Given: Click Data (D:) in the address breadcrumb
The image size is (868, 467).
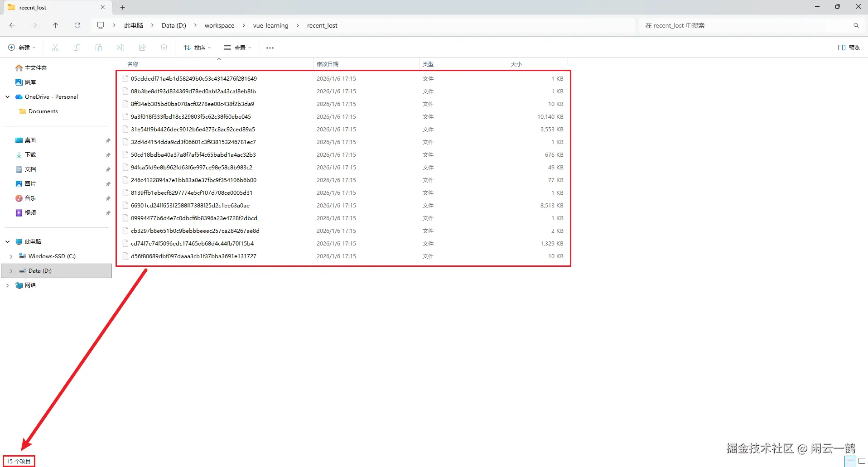Looking at the screenshot, I should click(x=174, y=25).
